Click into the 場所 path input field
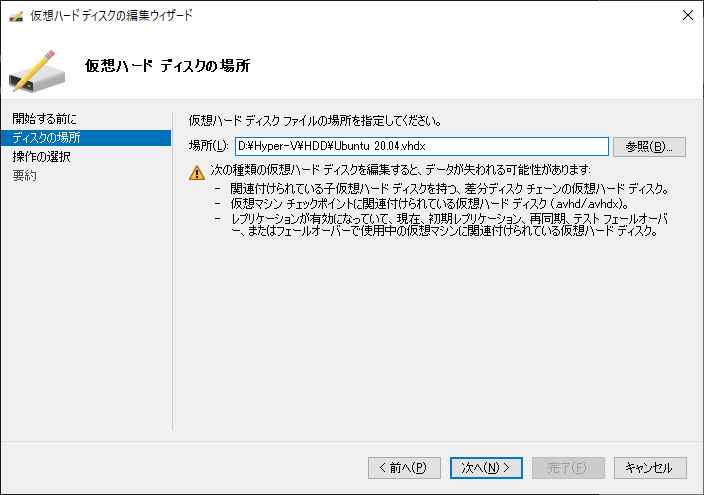 click(x=422, y=146)
